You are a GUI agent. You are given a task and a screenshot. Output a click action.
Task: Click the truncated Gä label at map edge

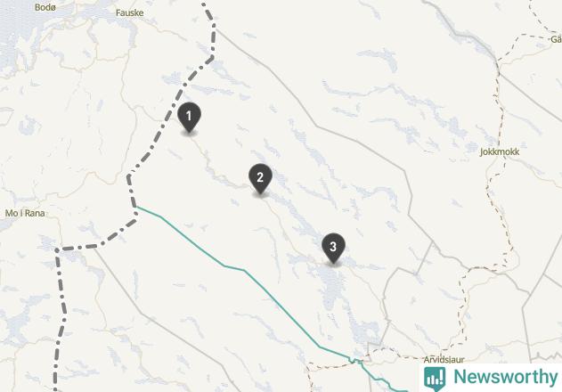click(x=557, y=39)
